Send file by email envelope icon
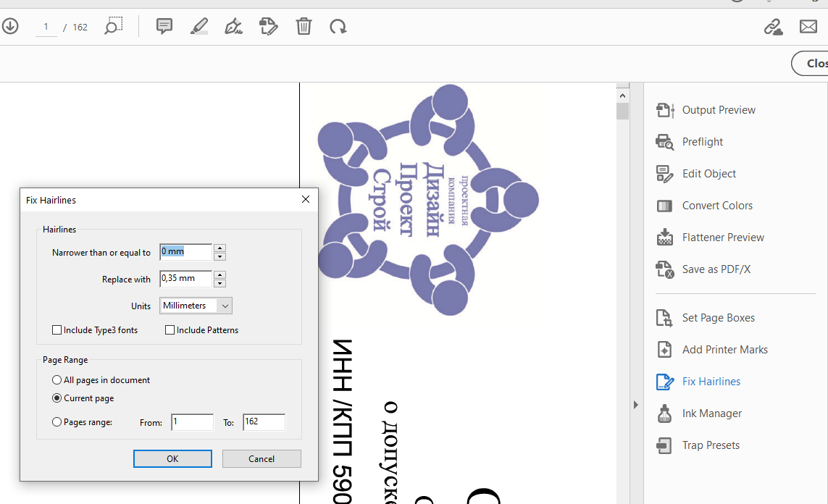The image size is (828, 504). pyautogui.click(x=808, y=26)
